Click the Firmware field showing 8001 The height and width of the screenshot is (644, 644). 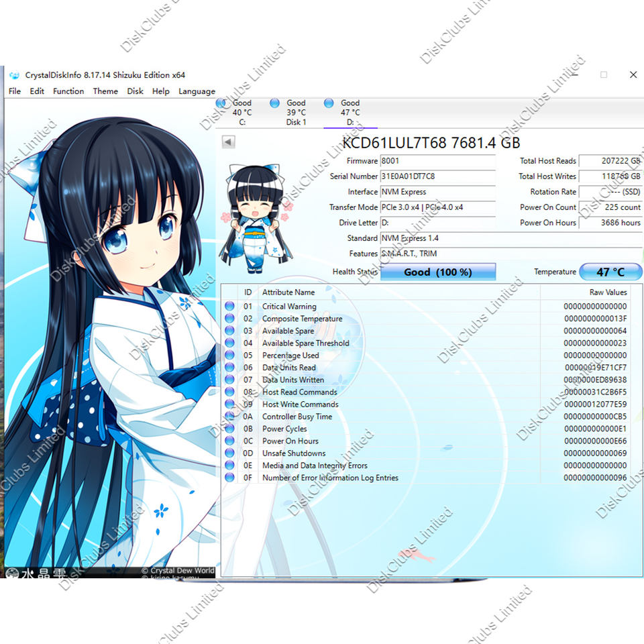[x=438, y=161]
